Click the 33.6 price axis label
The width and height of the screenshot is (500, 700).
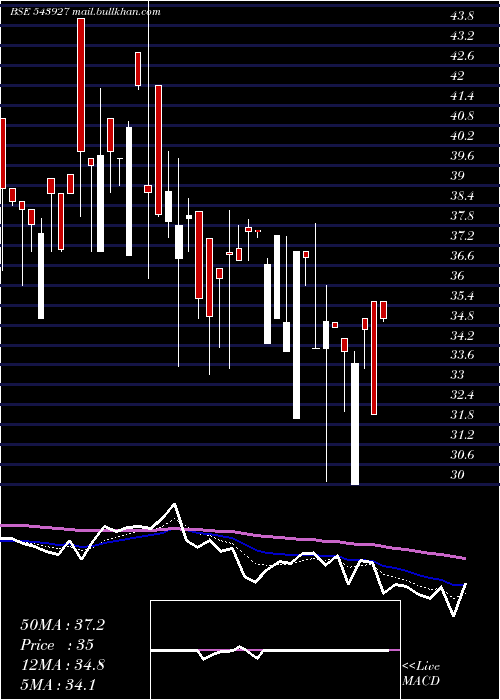462,354
